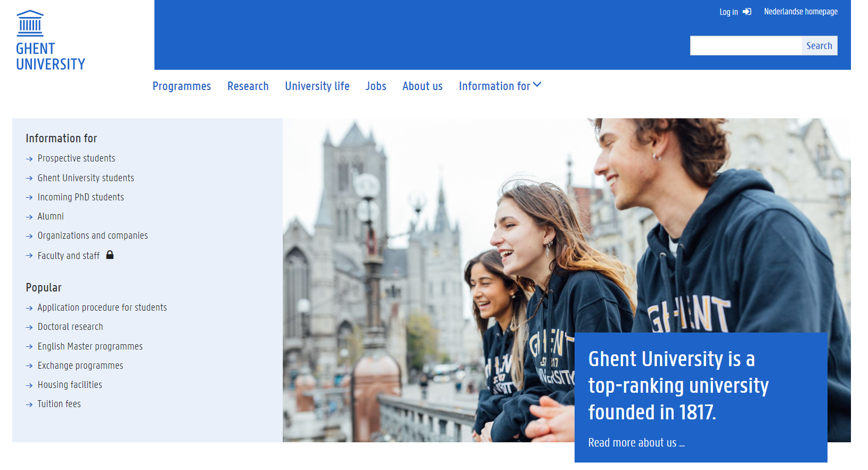The height and width of the screenshot is (470, 868).
Task: Open Application procedure for students
Action: [x=102, y=307]
